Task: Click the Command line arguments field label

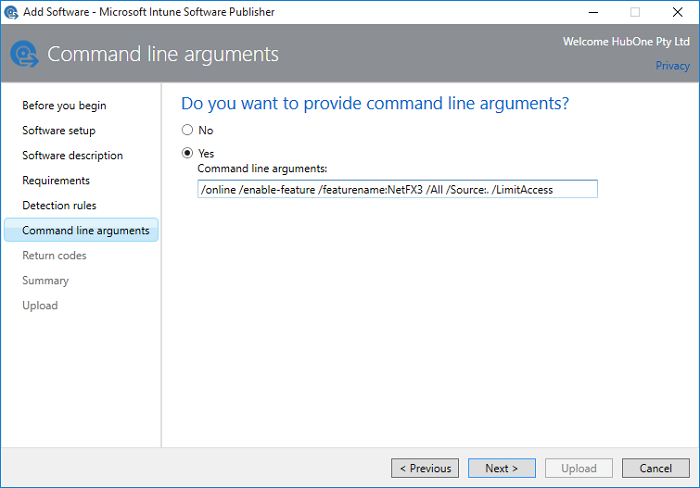Action: pos(262,168)
